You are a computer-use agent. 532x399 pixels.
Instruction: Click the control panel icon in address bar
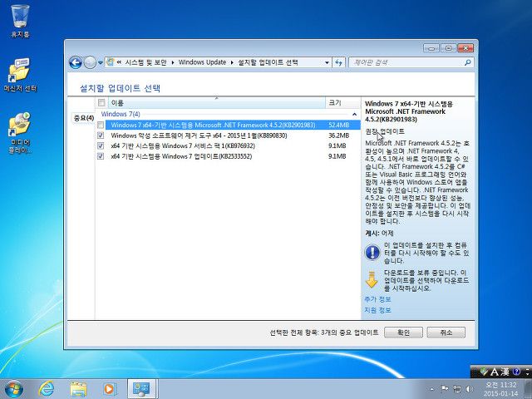(x=110, y=62)
